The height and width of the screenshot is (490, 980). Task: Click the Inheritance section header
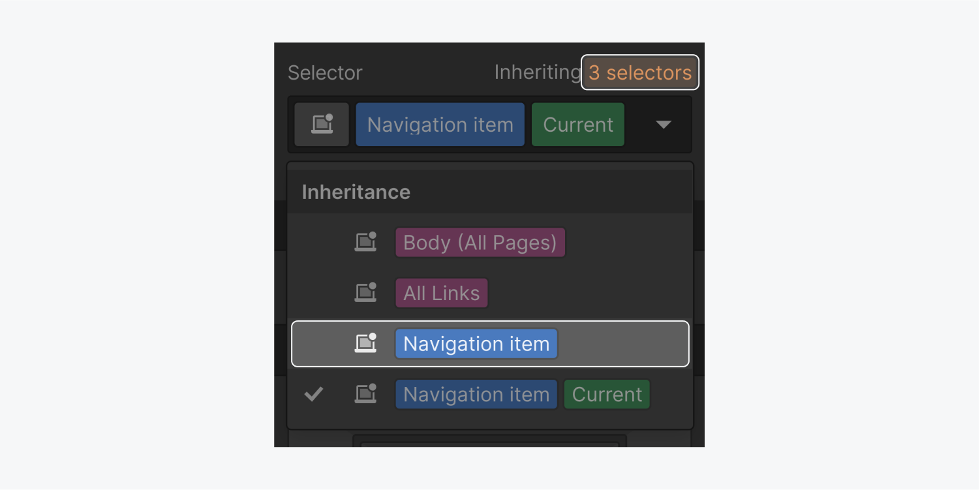pyautogui.click(x=356, y=191)
